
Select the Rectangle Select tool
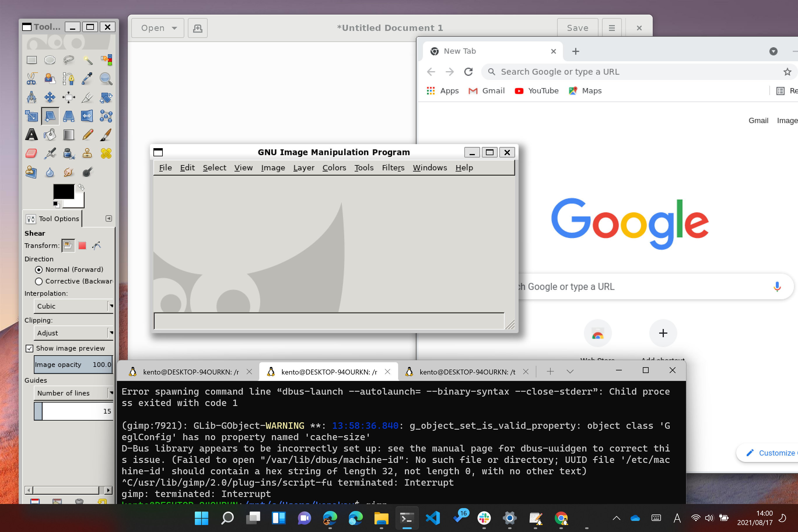(32, 60)
